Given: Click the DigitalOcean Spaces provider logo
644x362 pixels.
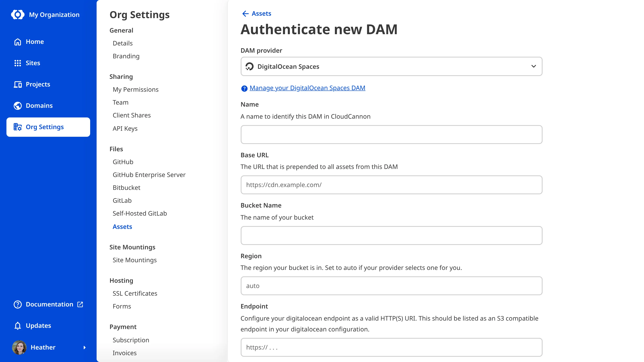Looking at the screenshot, I should [249, 66].
